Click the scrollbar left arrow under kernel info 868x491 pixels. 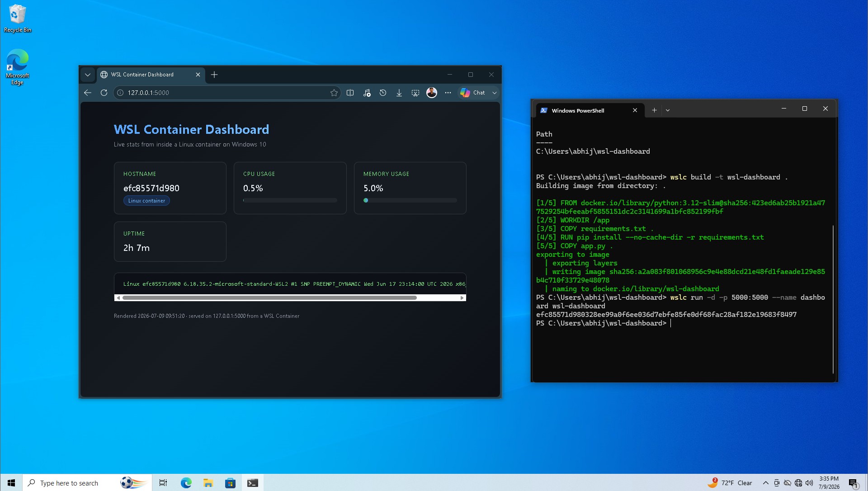(x=118, y=297)
